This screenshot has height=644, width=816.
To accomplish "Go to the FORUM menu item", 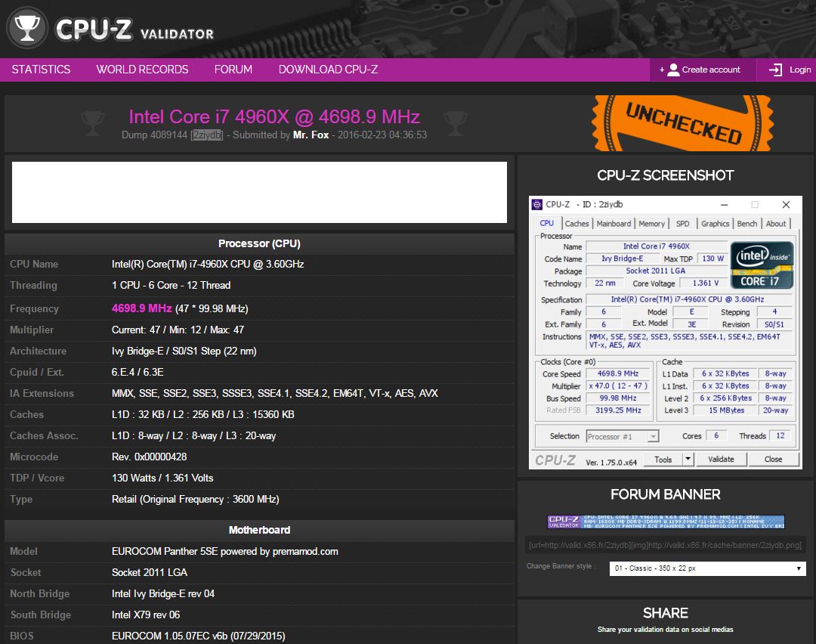I will point(233,70).
